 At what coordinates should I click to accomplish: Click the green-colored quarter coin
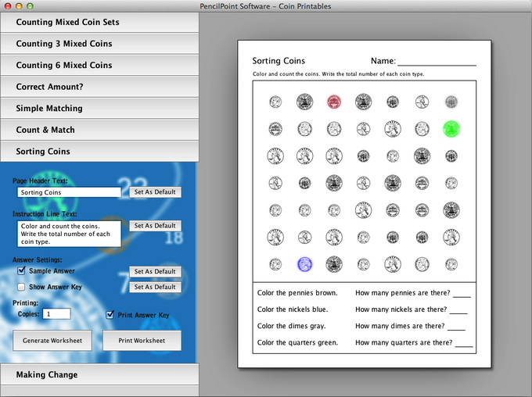451,129
